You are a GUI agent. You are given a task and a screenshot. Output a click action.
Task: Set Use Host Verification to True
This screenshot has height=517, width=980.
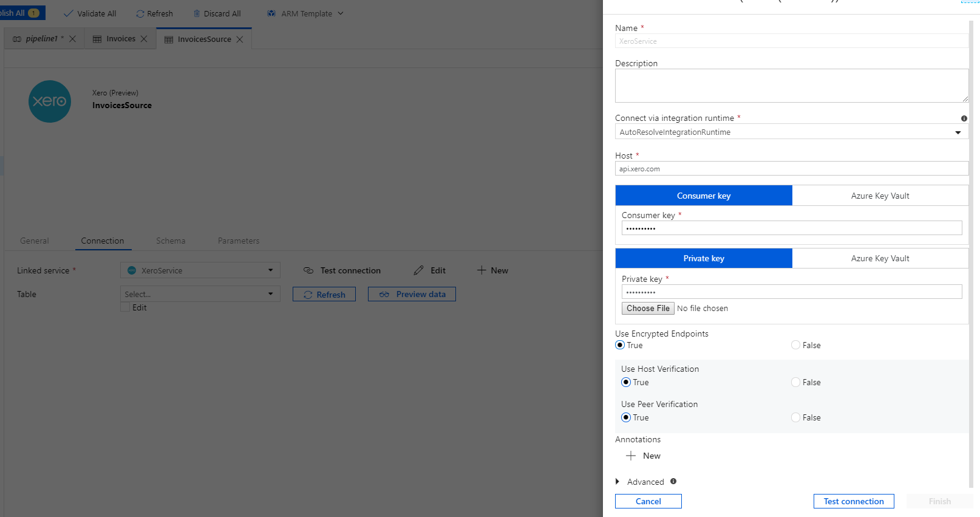(626, 382)
